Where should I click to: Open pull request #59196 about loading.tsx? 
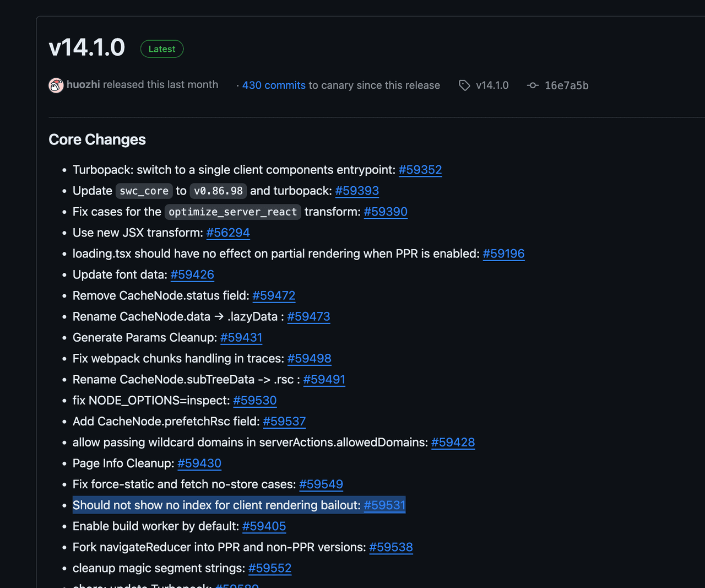pyautogui.click(x=503, y=253)
